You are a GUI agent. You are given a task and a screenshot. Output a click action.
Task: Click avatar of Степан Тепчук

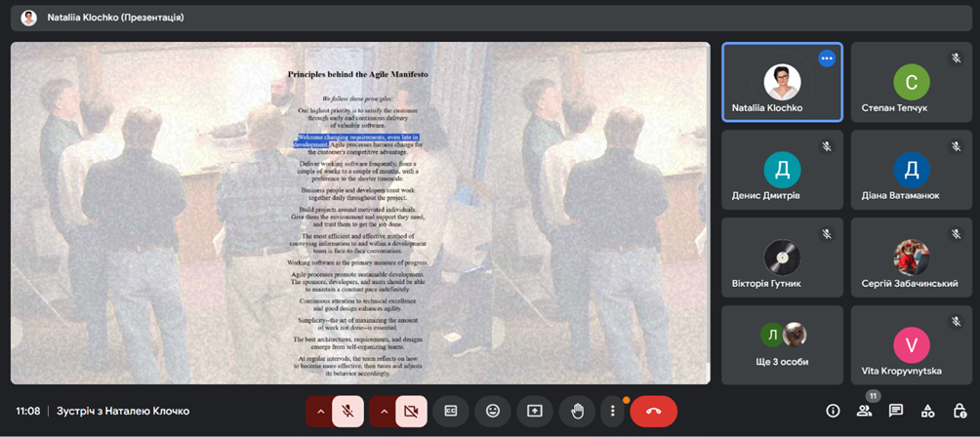tap(912, 82)
